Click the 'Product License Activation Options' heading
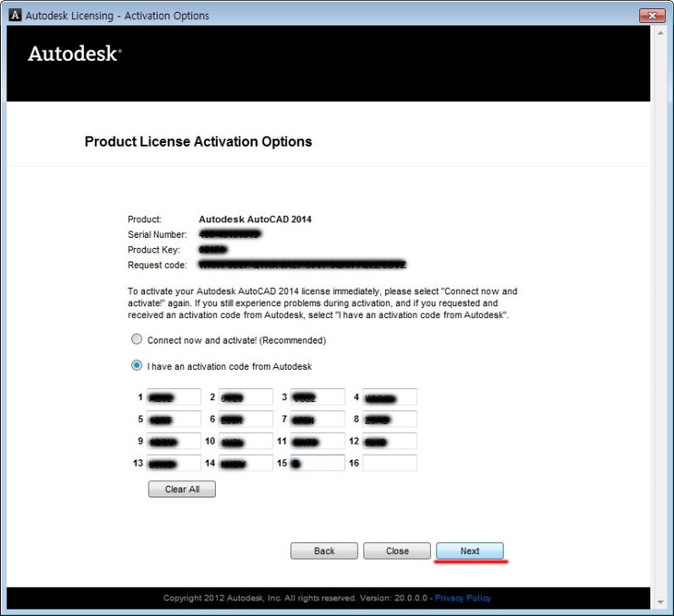Viewport: 674px width, 616px height. coord(199,141)
